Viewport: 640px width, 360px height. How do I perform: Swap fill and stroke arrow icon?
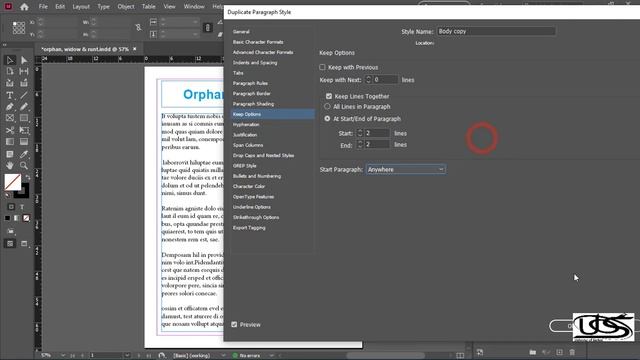pos(27,178)
